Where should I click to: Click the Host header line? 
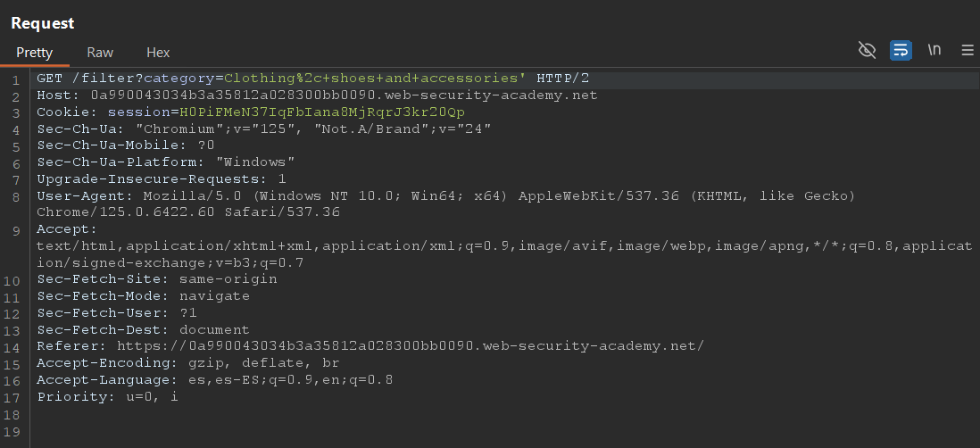pos(317,95)
